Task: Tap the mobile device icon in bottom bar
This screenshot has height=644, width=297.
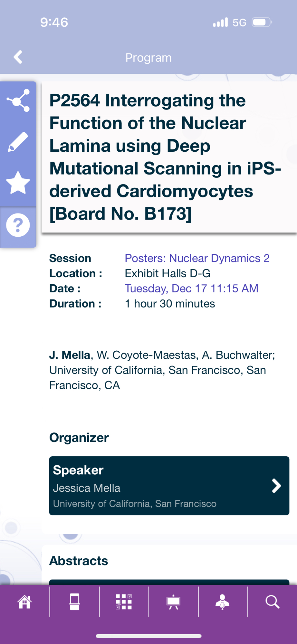Action: pos(74,602)
